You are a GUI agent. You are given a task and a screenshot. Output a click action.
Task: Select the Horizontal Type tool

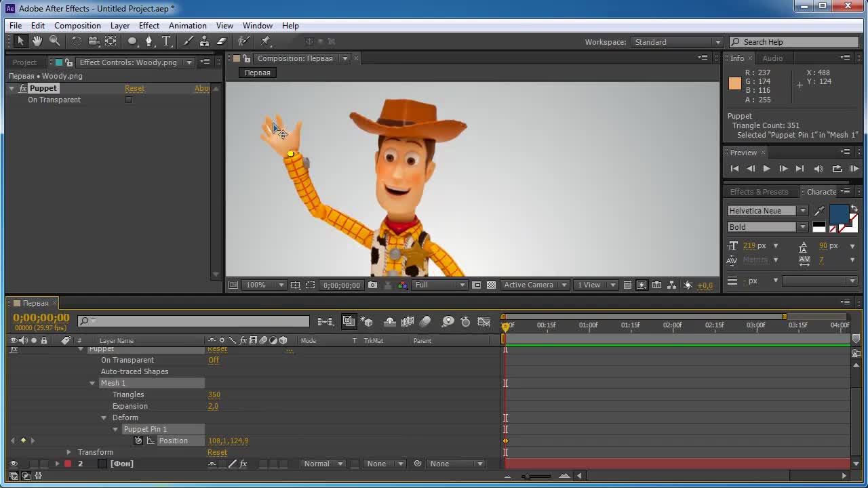click(x=166, y=41)
